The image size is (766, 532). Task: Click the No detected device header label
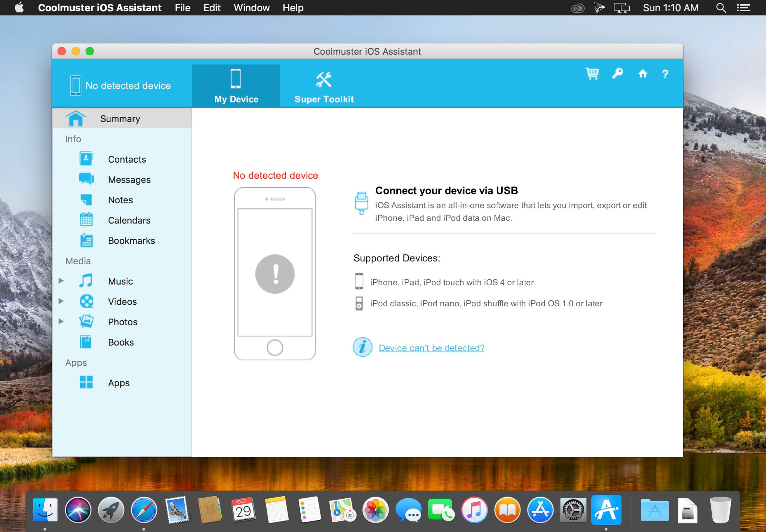tap(128, 86)
